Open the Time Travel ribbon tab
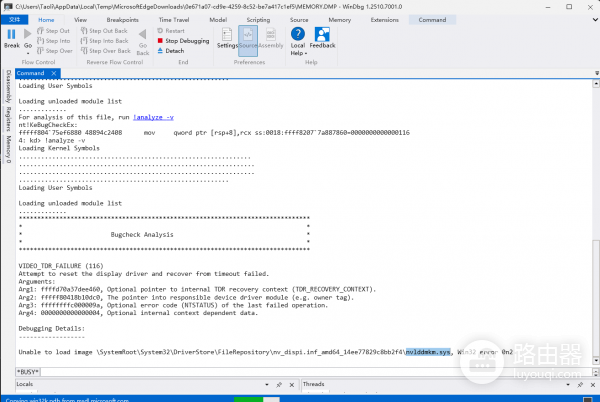 (x=174, y=20)
